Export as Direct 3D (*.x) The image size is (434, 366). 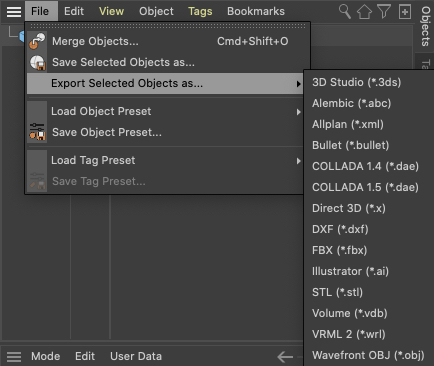[x=369, y=208]
